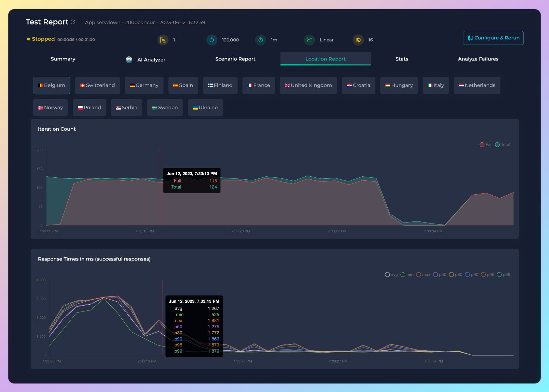Click the Linear load chart icon

pyautogui.click(x=309, y=40)
